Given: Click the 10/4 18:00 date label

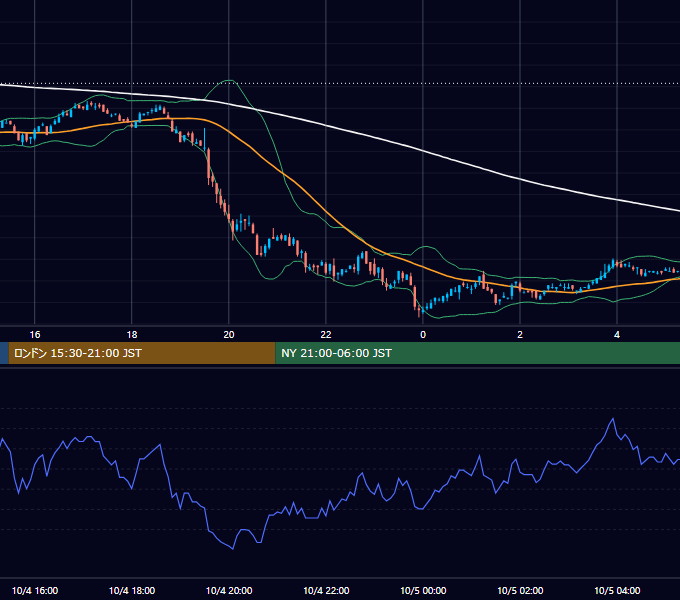Looking at the screenshot, I should 132,590.
